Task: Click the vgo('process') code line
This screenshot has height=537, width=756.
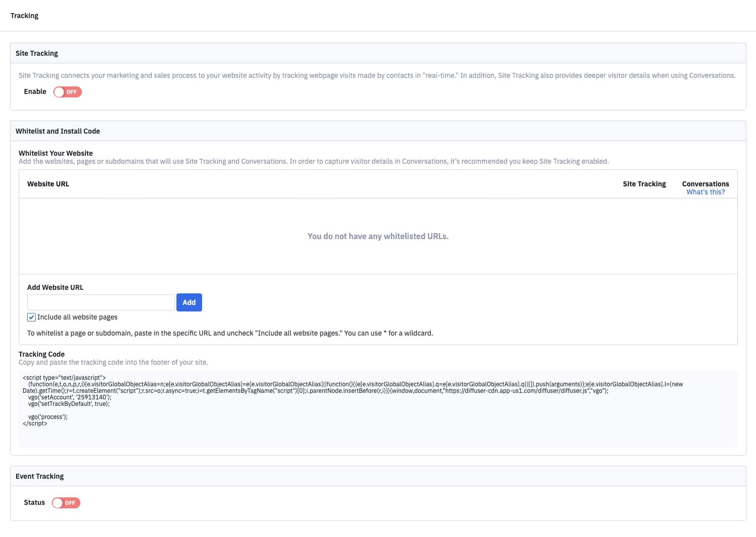Action: 48,417
